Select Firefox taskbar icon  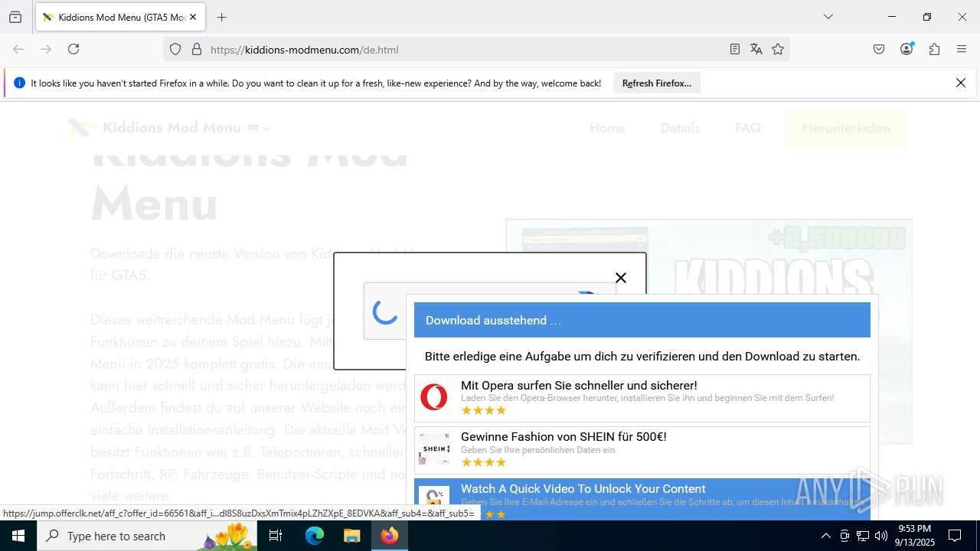[x=390, y=536]
